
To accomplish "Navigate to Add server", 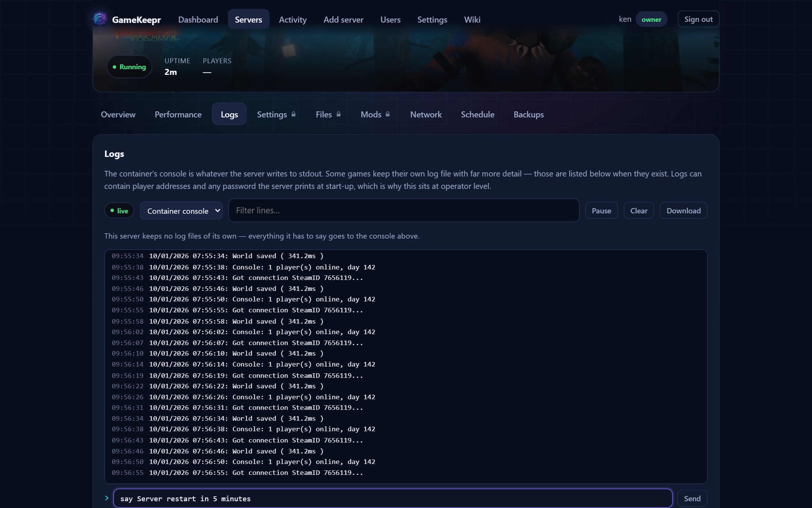I will pos(344,20).
